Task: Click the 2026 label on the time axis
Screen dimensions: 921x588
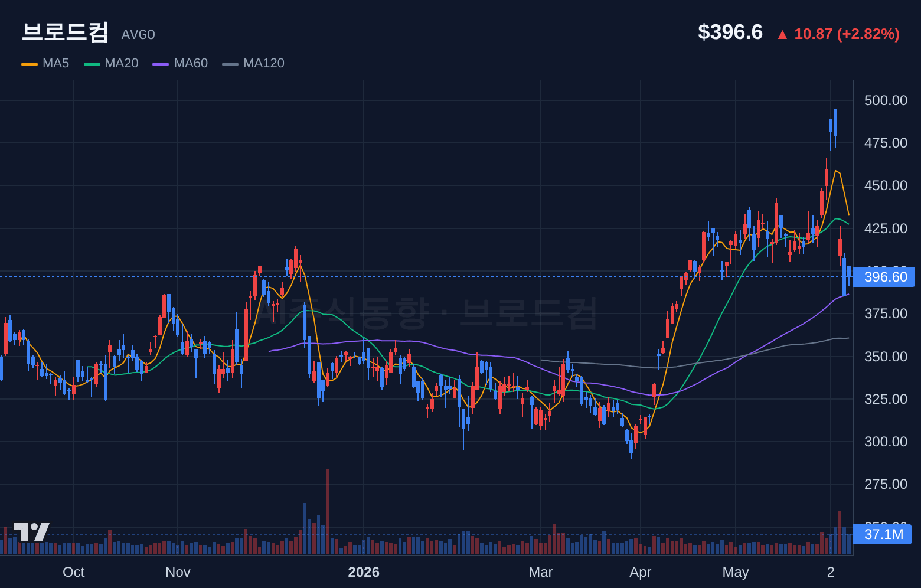Action: 364,572
